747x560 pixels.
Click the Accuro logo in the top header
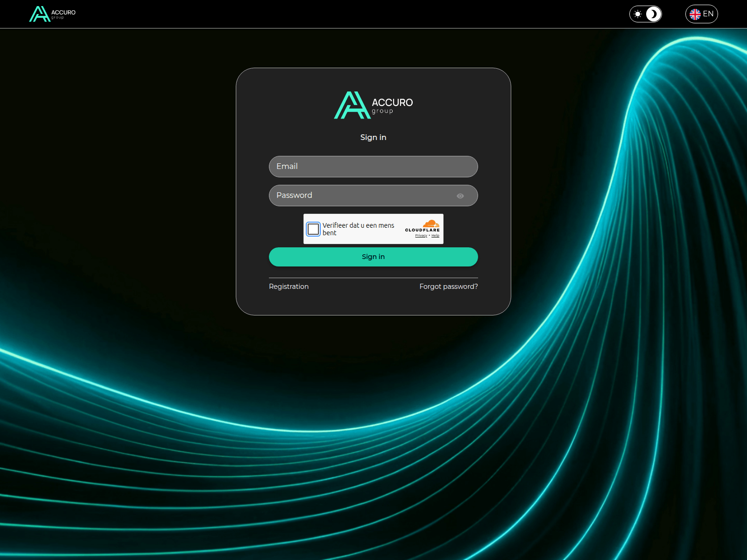click(x=40, y=14)
